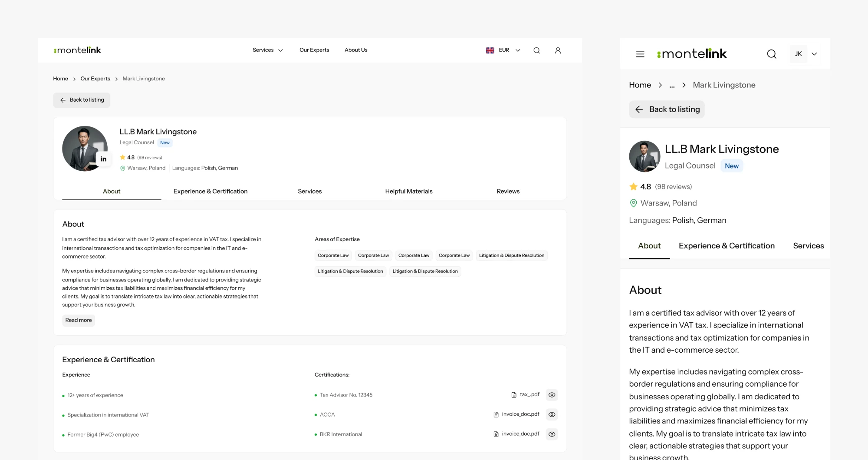The image size is (868, 460).
Task: Preview tax_.pdf with eye icon
Action: pyautogui.click(x=552, y=395)
